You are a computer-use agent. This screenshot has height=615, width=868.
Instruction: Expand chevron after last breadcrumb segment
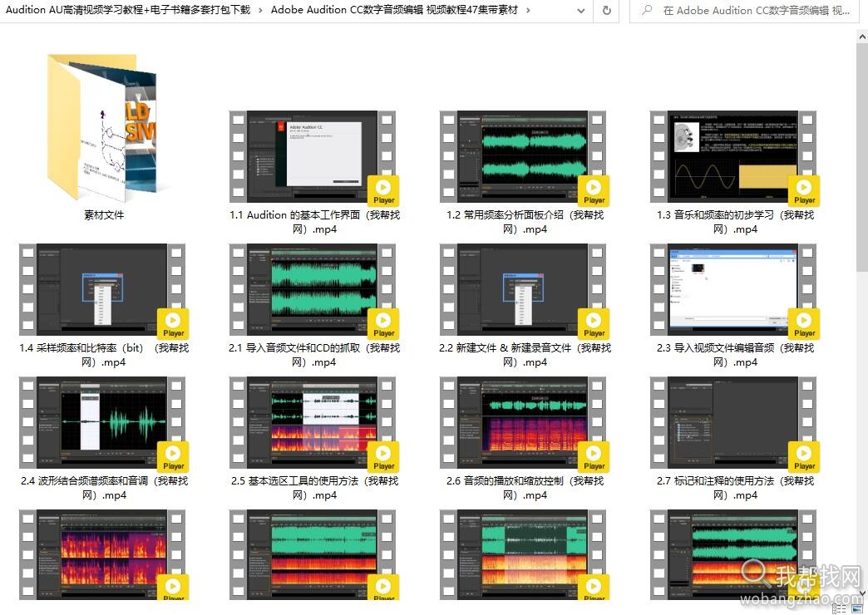528,10
